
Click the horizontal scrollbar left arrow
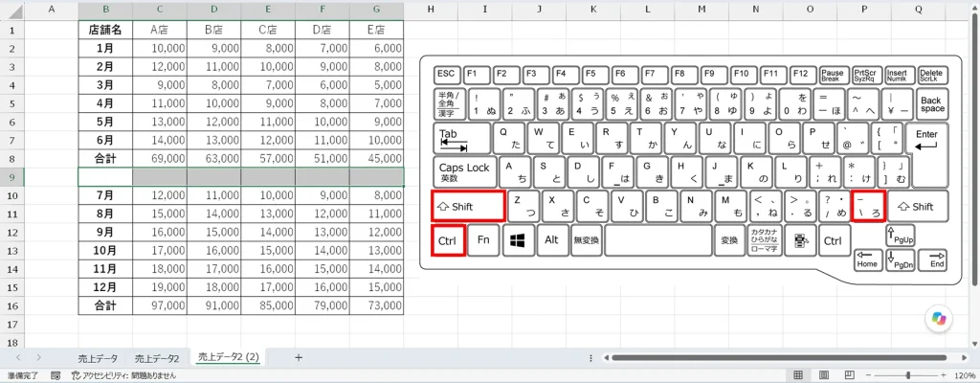coord(605,358)
